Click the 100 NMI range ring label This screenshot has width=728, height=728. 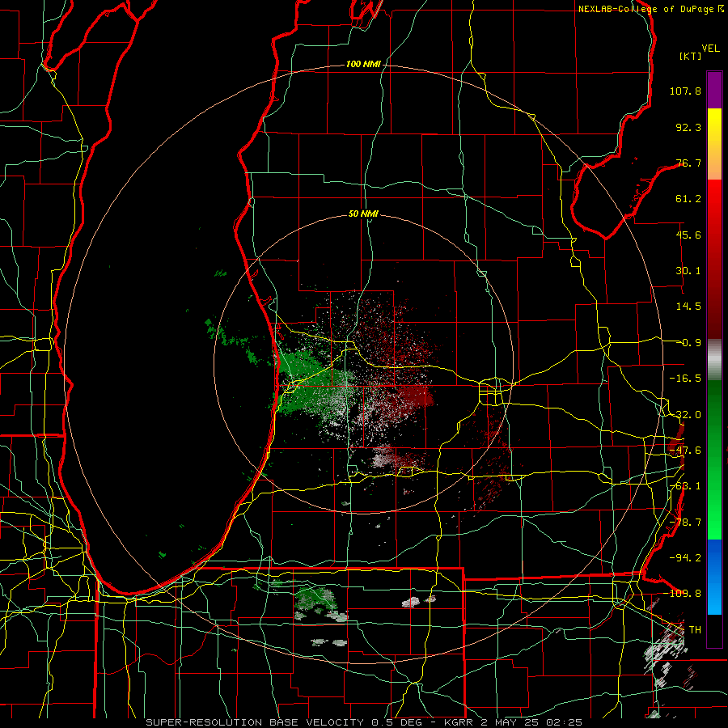pos(363,64)
